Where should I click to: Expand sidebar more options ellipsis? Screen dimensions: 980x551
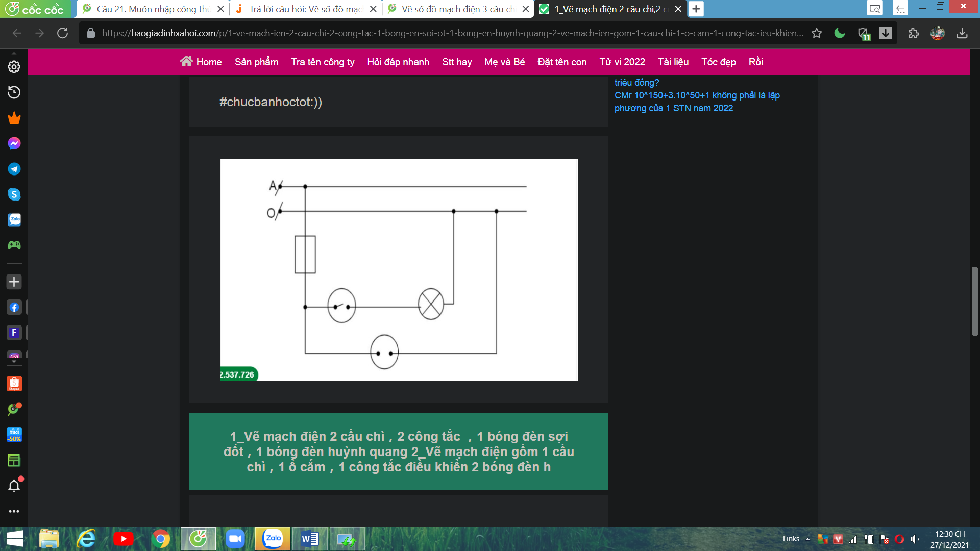point(14,511)
